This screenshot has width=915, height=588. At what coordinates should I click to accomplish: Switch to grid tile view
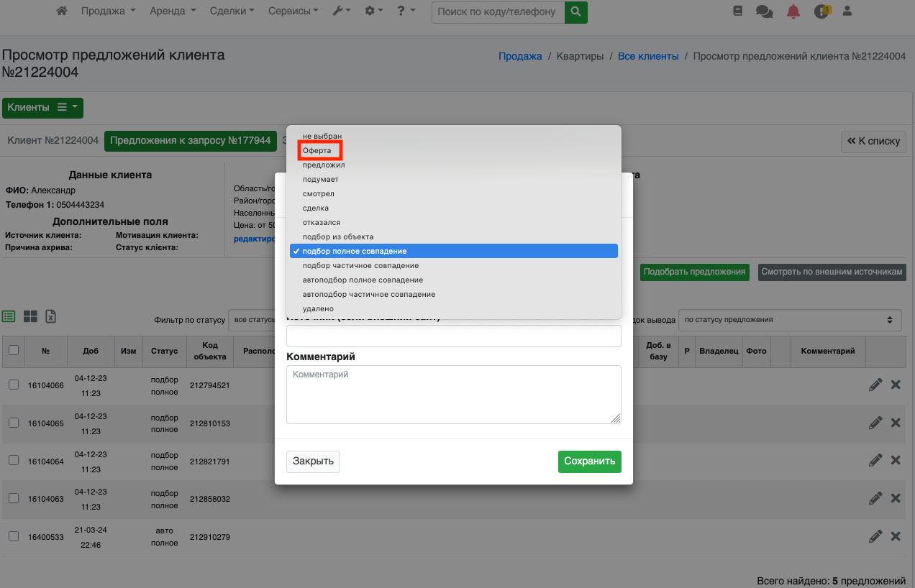(30, 316)
